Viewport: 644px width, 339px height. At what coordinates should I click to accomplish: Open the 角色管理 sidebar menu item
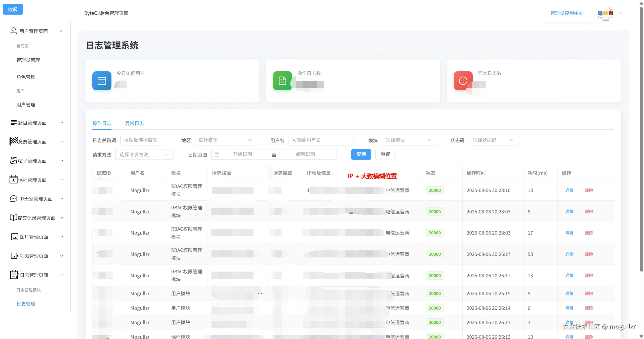(x=26, y=77)
